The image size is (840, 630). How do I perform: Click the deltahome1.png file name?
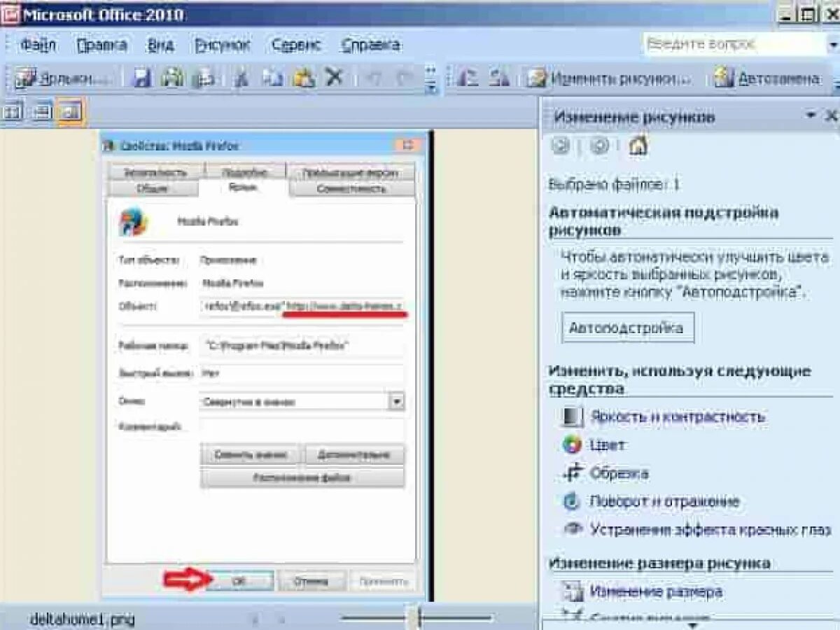point(82,619)
